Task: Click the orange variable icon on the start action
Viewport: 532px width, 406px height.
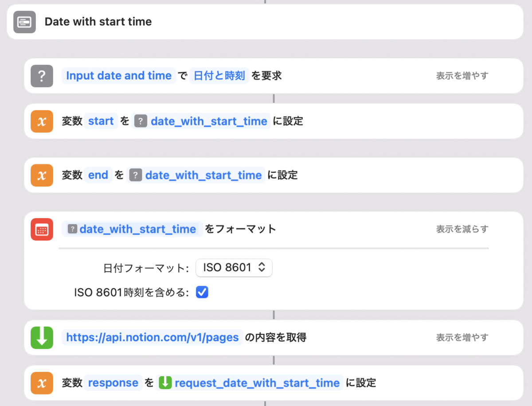Action: click(x=41, y=121)
